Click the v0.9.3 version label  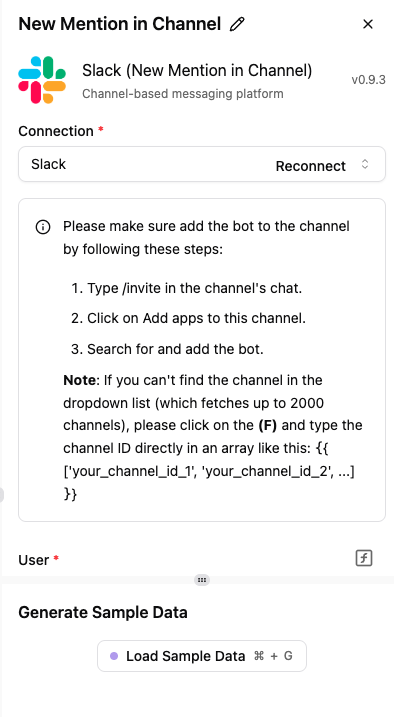[x=368, y=80]
